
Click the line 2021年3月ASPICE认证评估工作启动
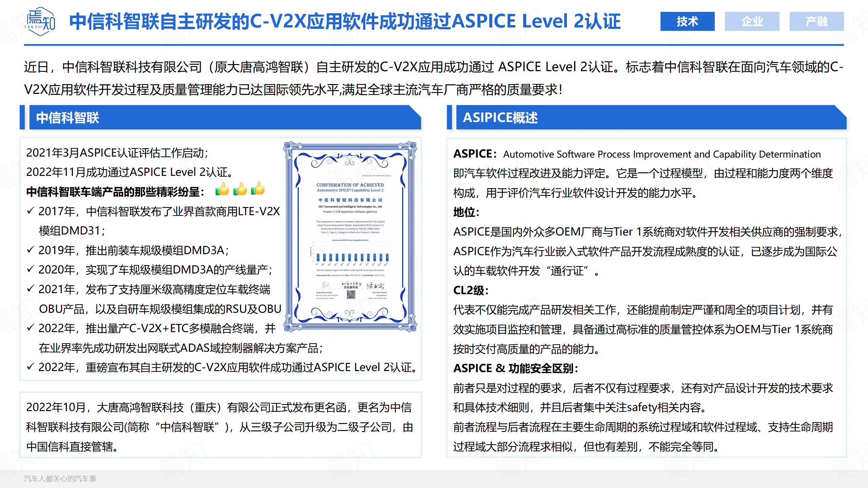click(117, 153)
